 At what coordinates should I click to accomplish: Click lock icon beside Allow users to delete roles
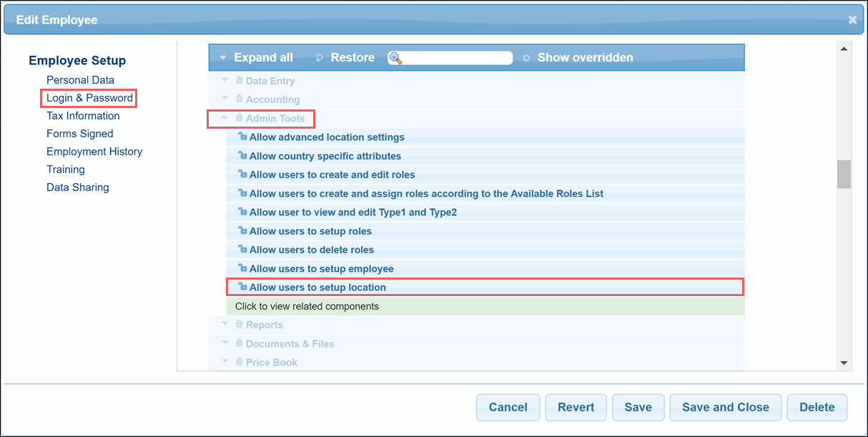[x=242, y=250]
